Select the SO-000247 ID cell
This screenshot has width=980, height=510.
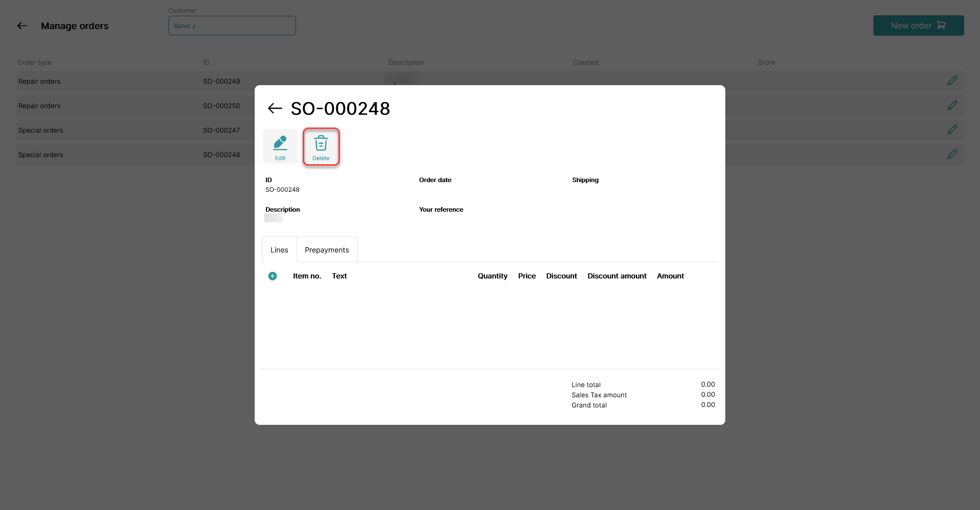tap(222, 130)
